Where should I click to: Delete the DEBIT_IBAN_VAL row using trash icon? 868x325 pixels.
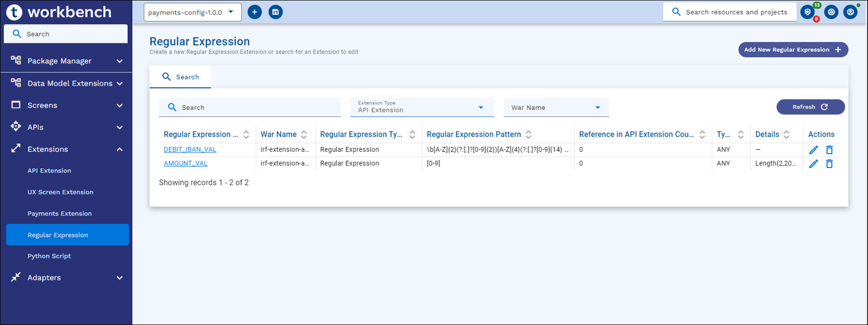coord(829,150)
